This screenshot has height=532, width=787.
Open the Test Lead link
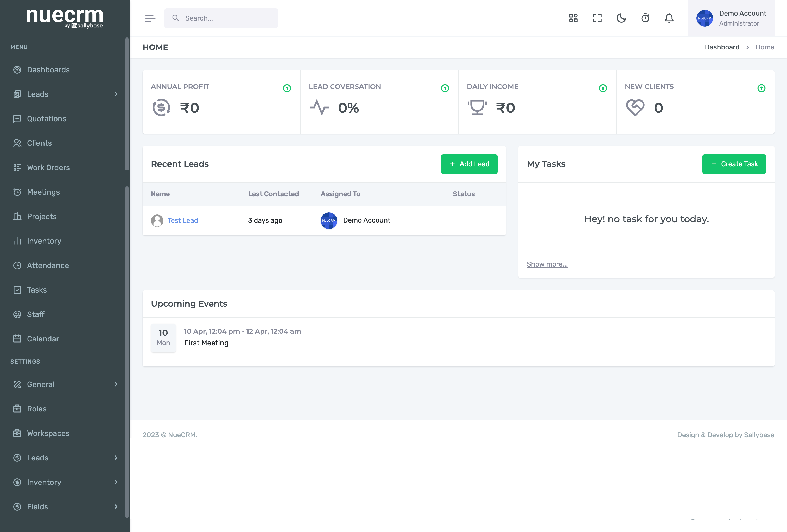[x=182, y=220]
